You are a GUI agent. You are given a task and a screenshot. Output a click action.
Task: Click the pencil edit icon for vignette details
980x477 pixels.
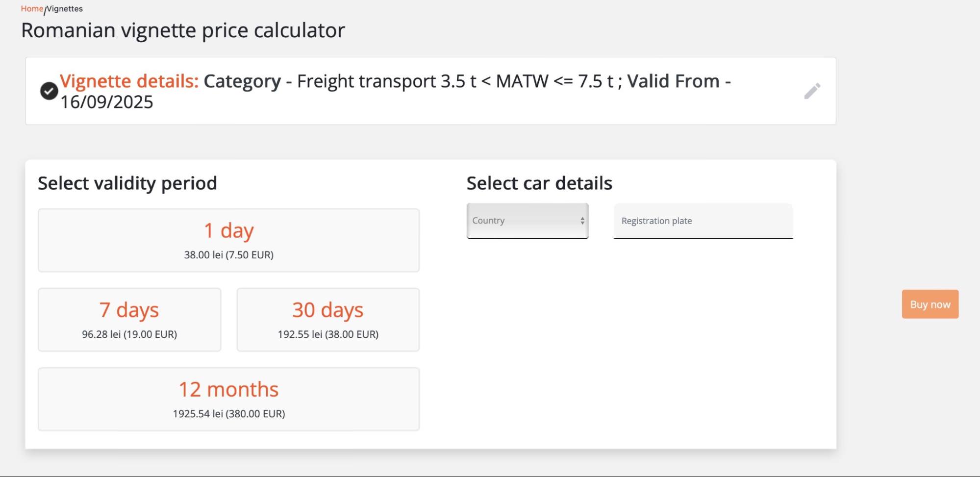[812, 91]
